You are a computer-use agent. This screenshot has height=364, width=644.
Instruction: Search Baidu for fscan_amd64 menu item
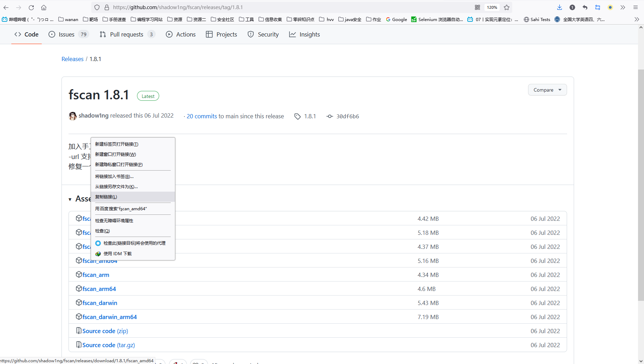(x=133, y=209)
